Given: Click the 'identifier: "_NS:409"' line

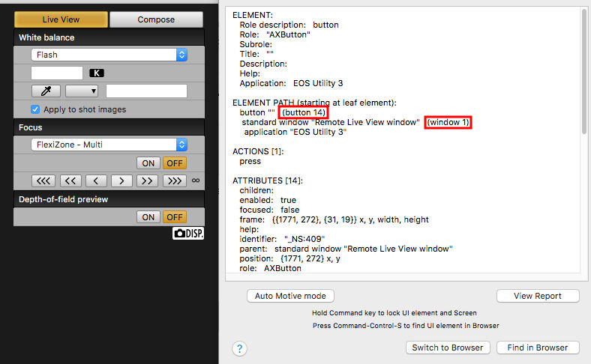Looking at the screenshot, I should coord(282,239).
